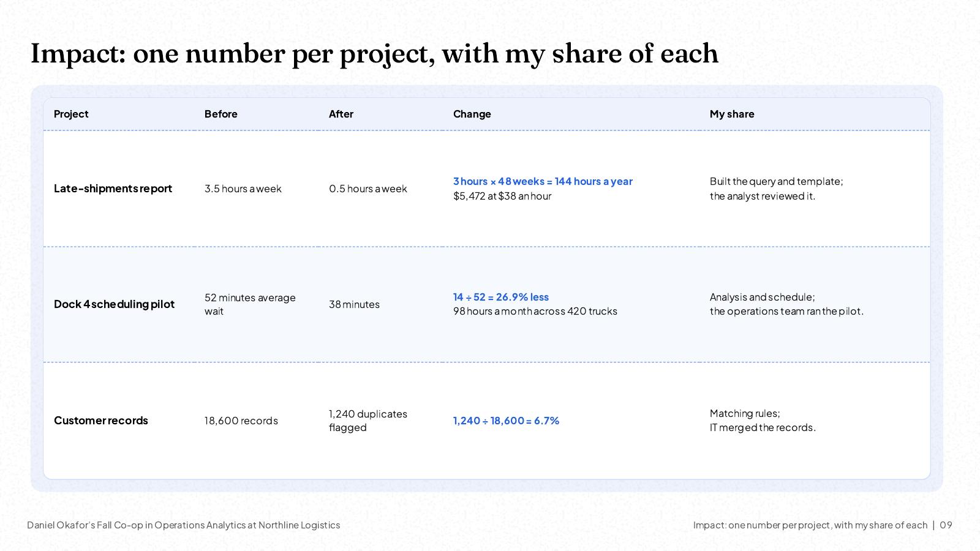Click 'IT merged the records.' line

pos(763,427)
